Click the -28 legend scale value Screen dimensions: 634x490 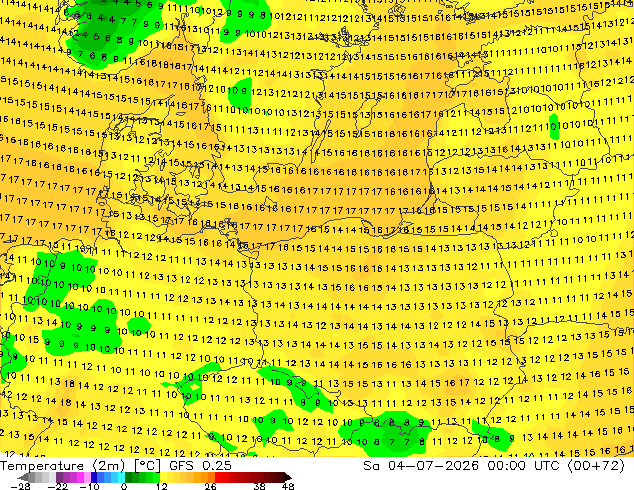(21, 486)
